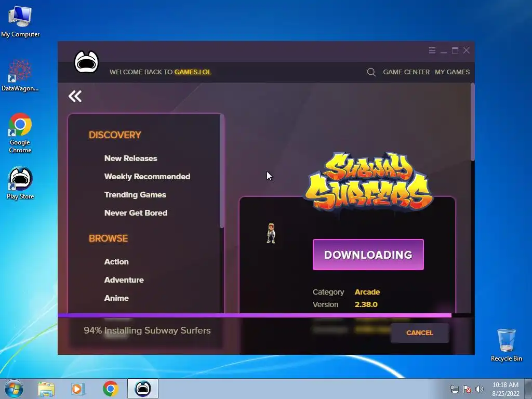Image resolution: width=532 pixels, height=399 pixels.
Task: Select the My Computer desktop icon
Action: [x=20, y=21]
